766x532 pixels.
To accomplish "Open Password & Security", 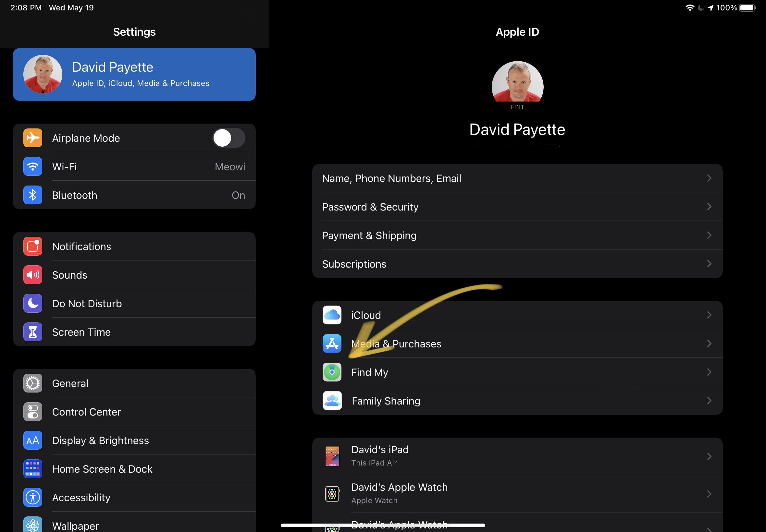I will click(x=517, y=207).
